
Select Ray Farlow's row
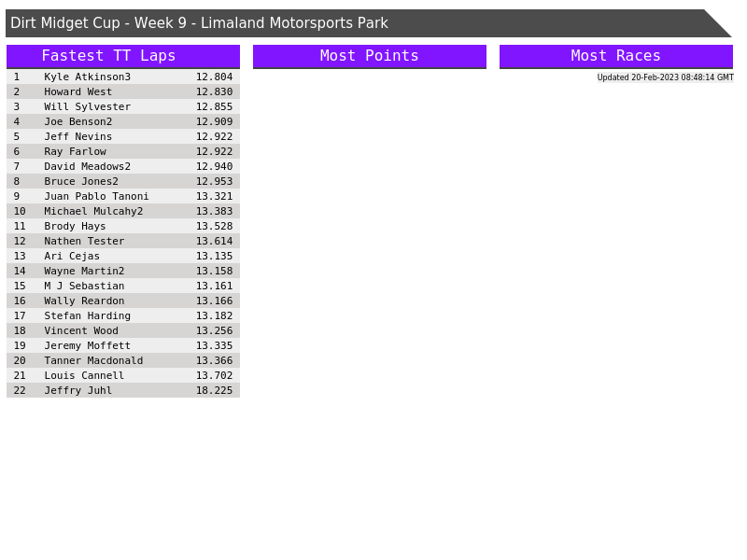[75, 151]
